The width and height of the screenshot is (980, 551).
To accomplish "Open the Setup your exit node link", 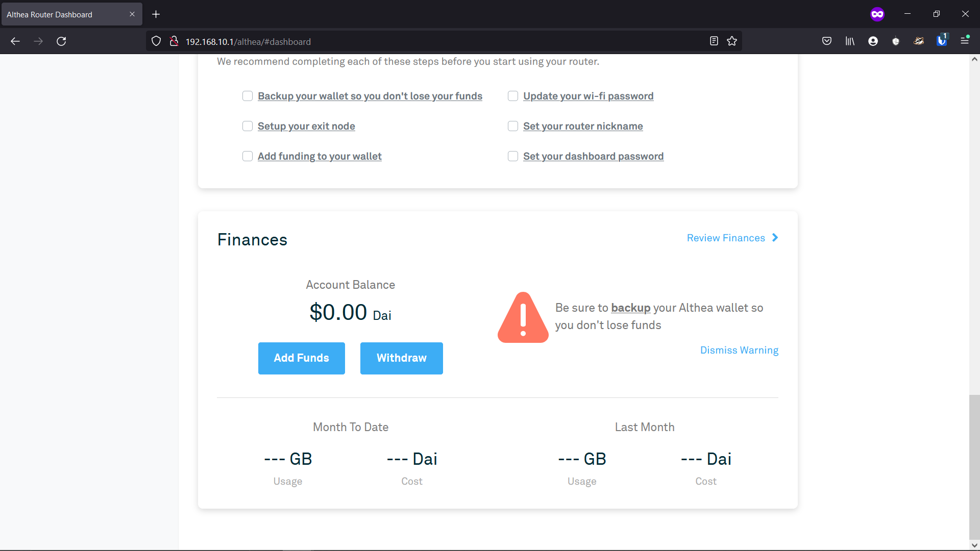I will click(306, 126).
